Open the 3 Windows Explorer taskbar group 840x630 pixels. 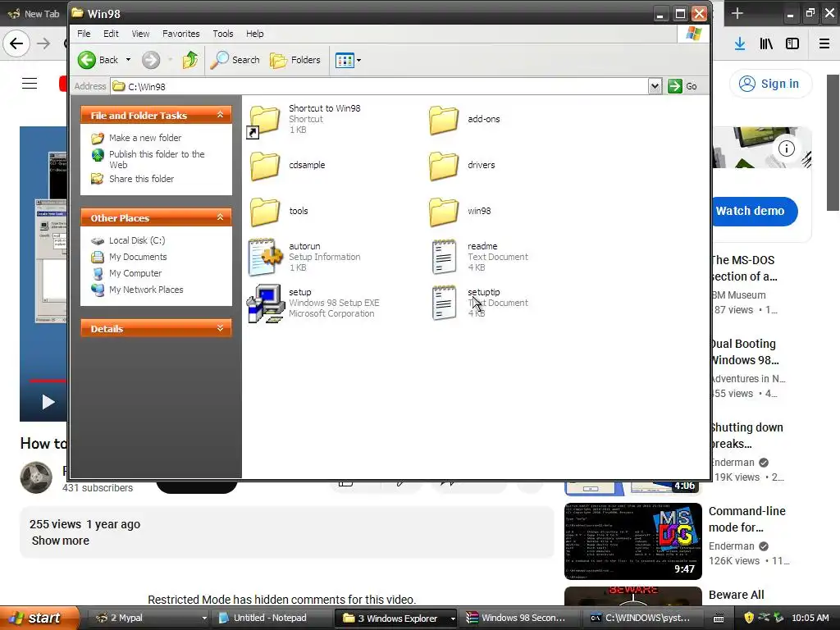[x=396, y=618]
